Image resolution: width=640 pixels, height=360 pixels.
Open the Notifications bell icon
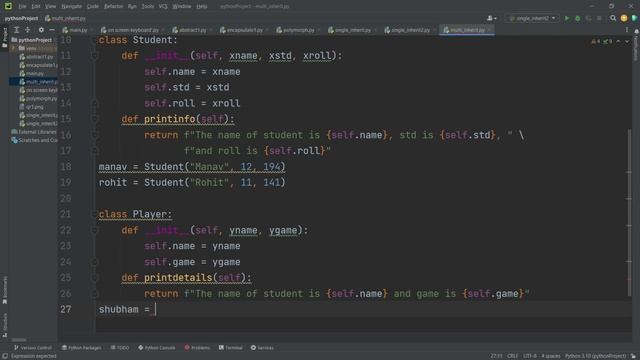[636, 31]
